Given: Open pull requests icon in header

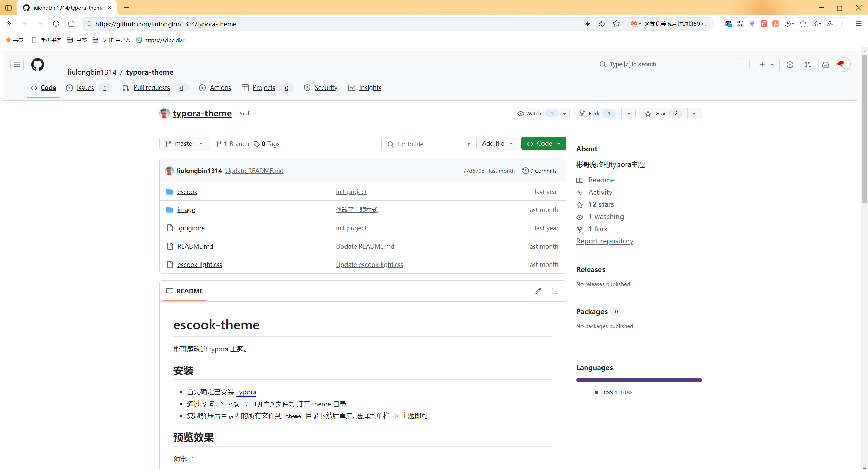Looking at the screenshot, I should tap(808, 65).
